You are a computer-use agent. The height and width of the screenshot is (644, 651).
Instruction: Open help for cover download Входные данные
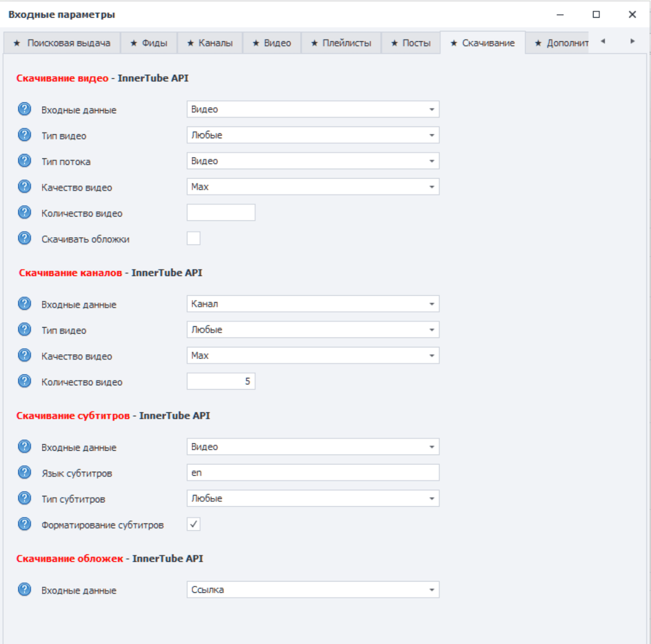click(25, 589)
